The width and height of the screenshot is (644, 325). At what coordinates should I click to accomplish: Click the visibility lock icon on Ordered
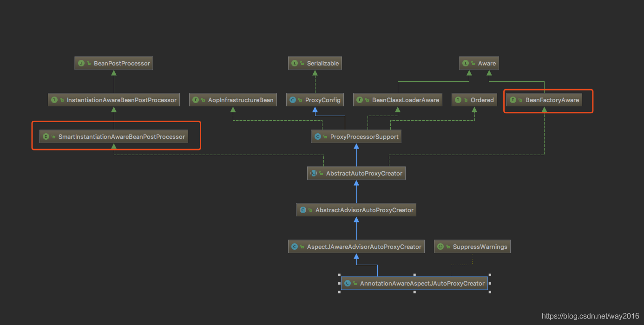click(x=466, y=100)
